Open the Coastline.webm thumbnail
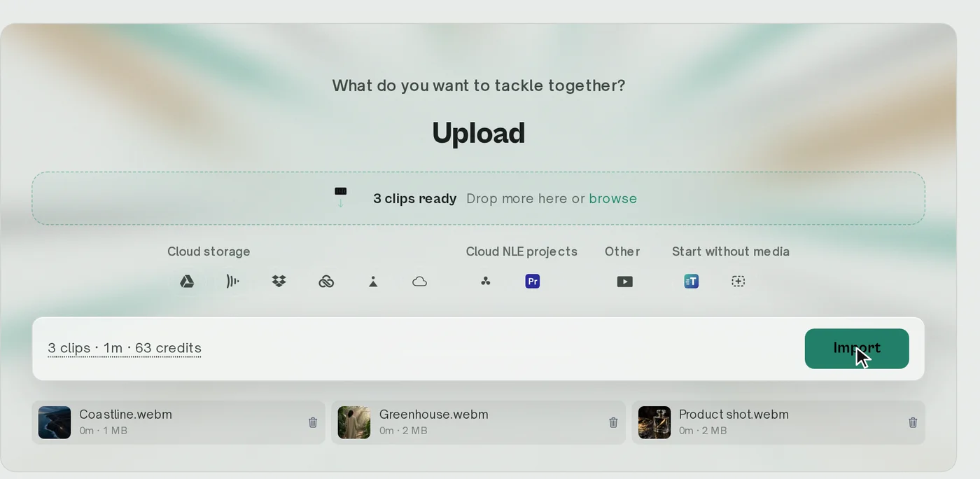980x479 pixels. [x=55, y=422]
